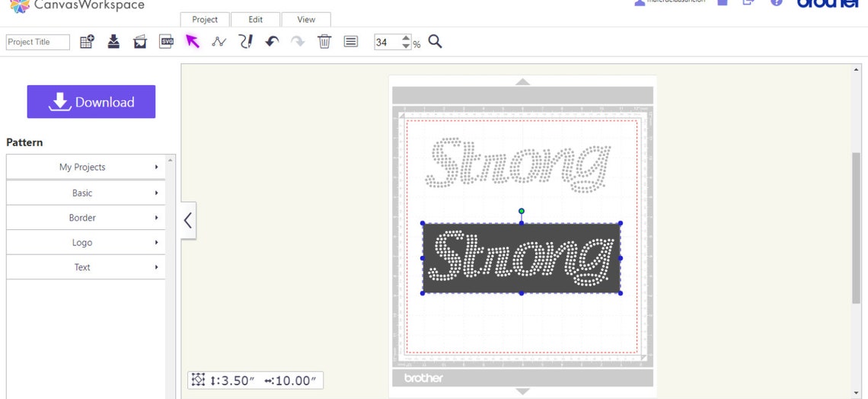Select the purple arrow selection tool
Image resolution: width=868 pixels, height=399 pixels.
(x=192, y=42)
